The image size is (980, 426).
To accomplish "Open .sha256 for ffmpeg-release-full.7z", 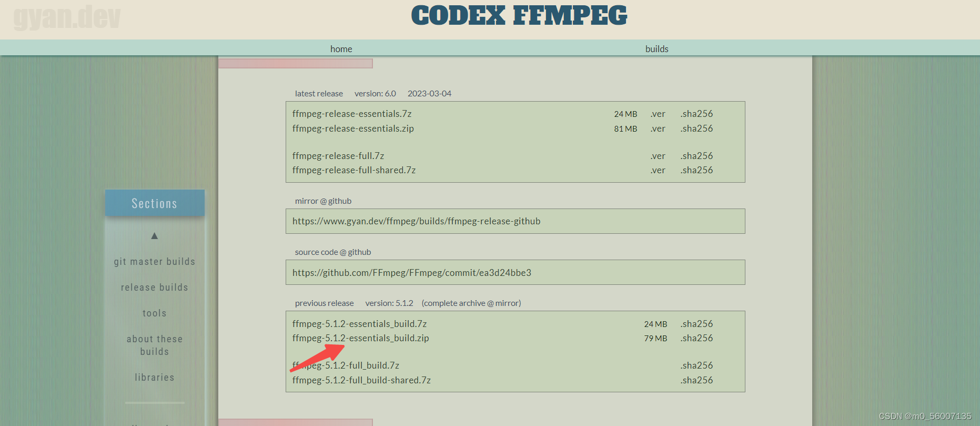I will [696, 156].
